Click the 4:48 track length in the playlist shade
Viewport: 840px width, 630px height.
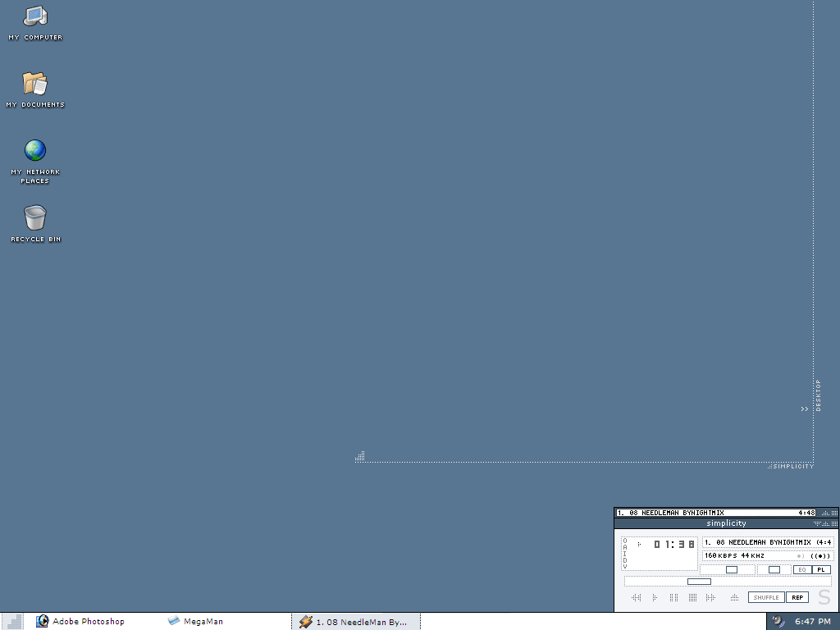(806, 513)
